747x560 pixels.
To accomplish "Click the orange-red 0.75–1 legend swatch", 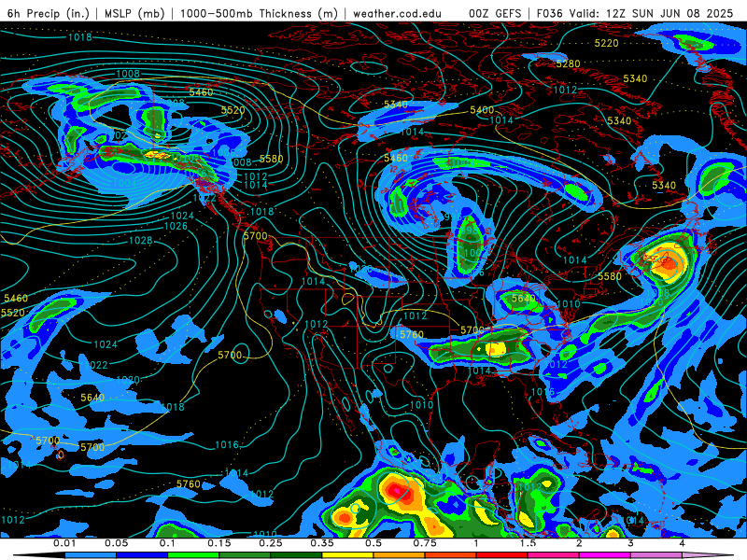I will (x=451, y=555).
